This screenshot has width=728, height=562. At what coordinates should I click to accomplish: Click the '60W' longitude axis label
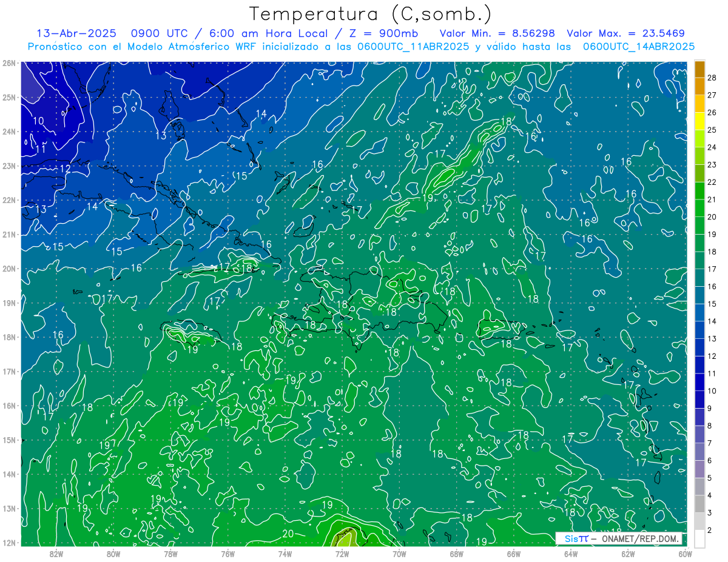click(x=685, y=554)
